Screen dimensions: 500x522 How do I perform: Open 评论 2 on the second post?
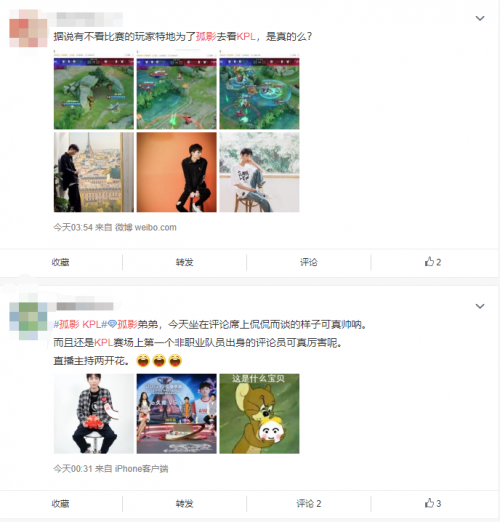click(309, 504)
